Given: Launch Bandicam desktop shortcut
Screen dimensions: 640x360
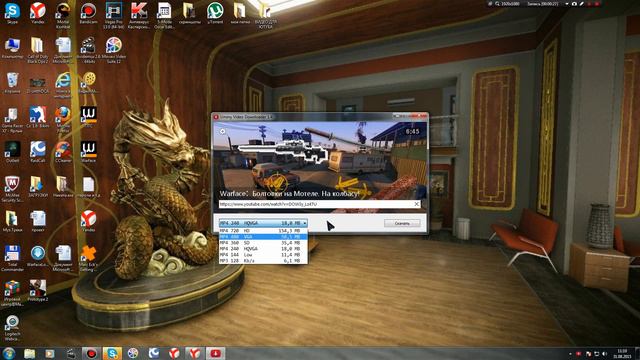Looking at the screenshot, I should (88, 13).
